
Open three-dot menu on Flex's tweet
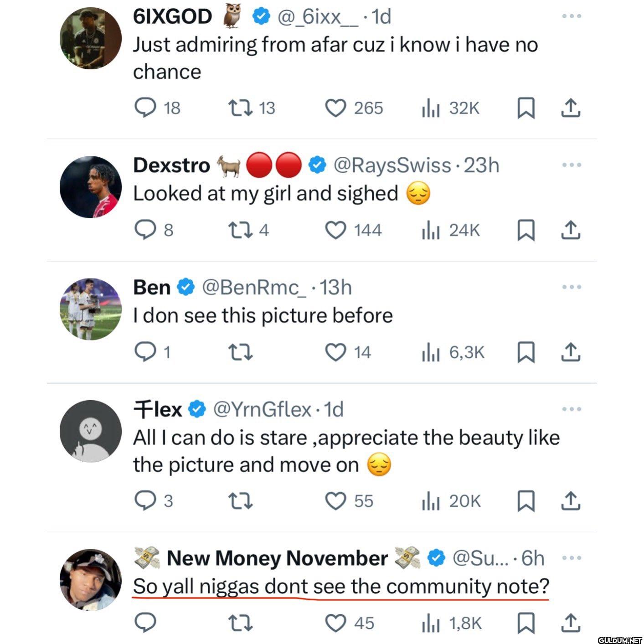pyautogui.click(x=572, y=409)
